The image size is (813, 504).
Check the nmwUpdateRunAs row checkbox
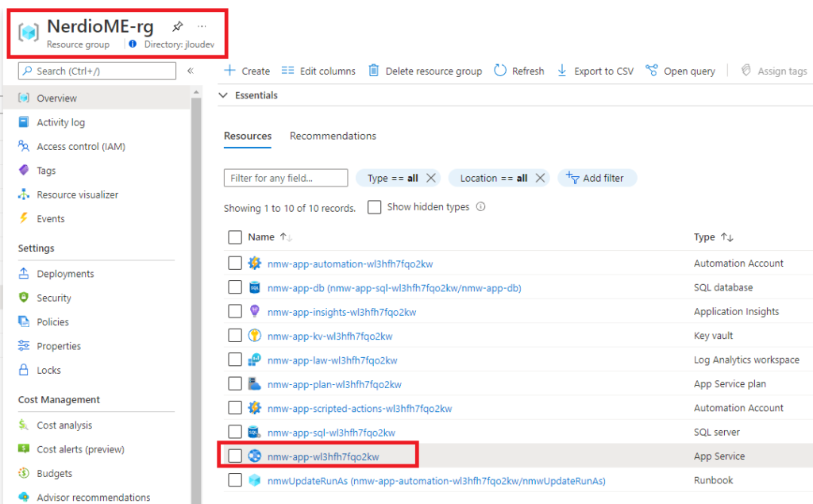(x=235, y=479)
